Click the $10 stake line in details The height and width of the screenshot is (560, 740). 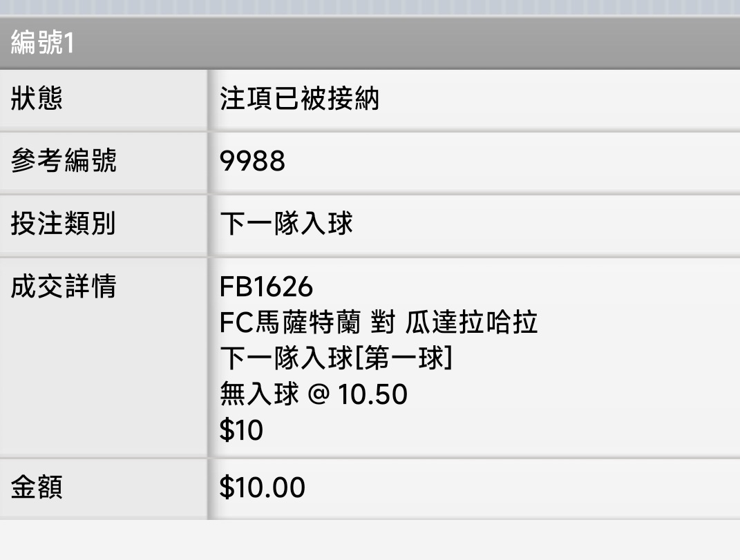tap(241, 429)
